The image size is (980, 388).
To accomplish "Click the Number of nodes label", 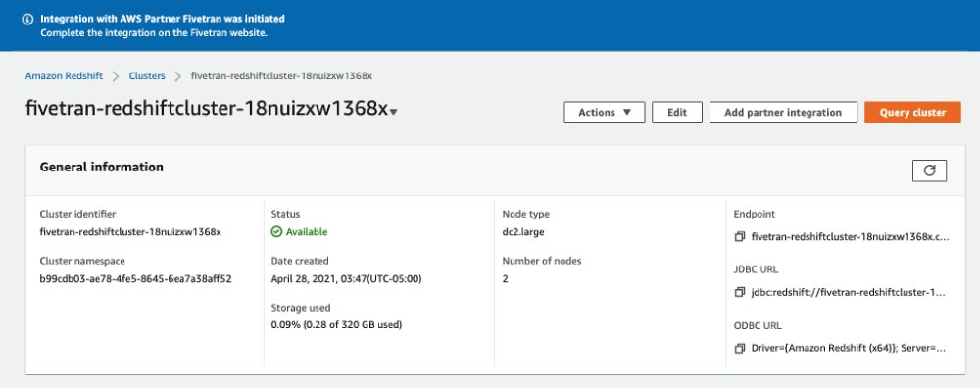I will coord(542,261).
